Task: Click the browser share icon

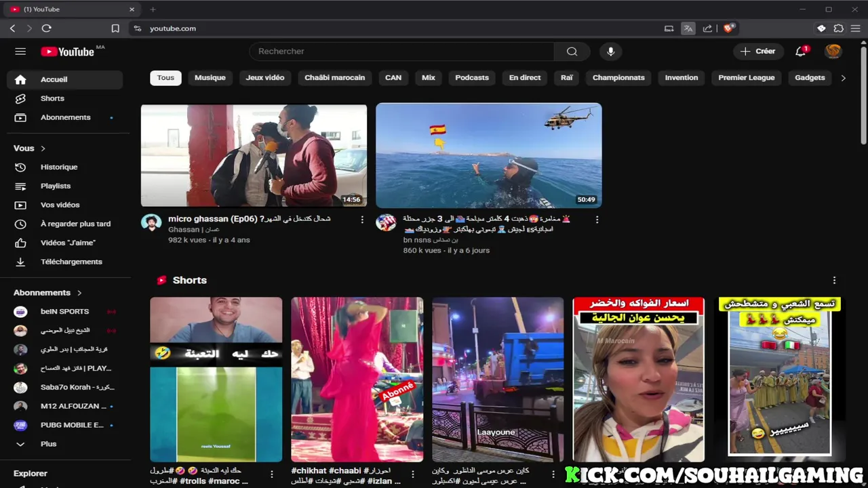Action: [x=707, y=28]
